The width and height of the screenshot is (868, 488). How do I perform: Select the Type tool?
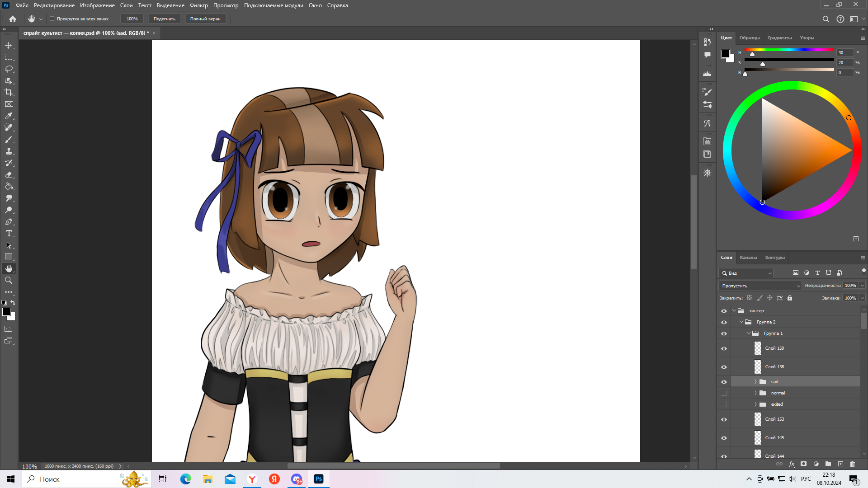pos(9,234)
